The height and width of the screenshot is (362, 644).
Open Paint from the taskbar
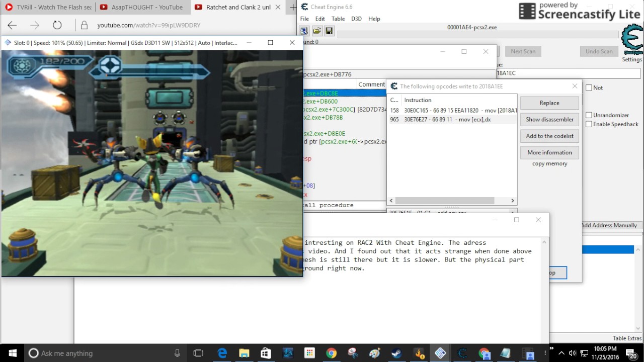pos(374,353)
